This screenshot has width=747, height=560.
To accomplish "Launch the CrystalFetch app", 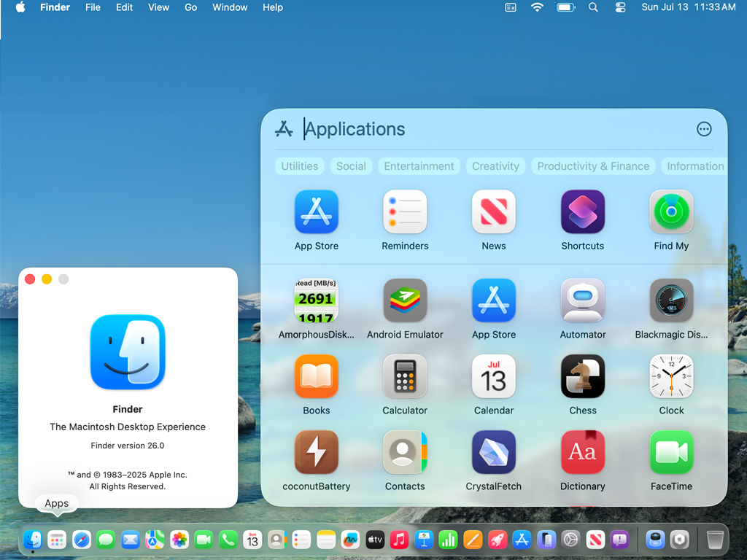I will 494,452.
